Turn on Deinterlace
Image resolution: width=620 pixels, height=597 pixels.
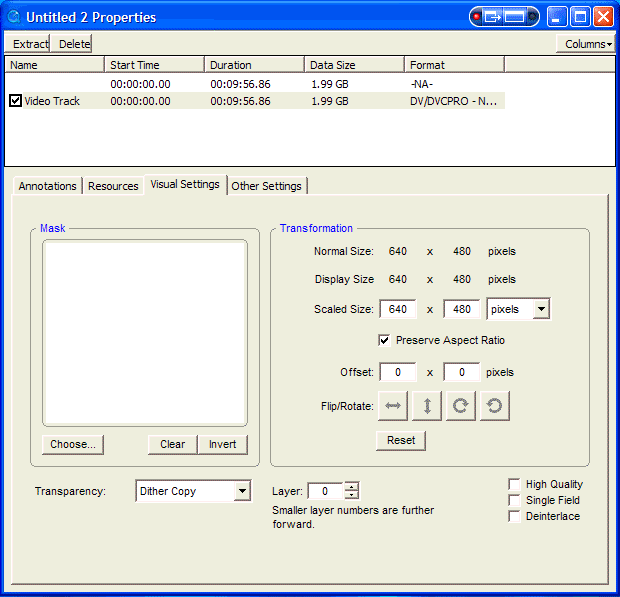(x=514, y=516)
